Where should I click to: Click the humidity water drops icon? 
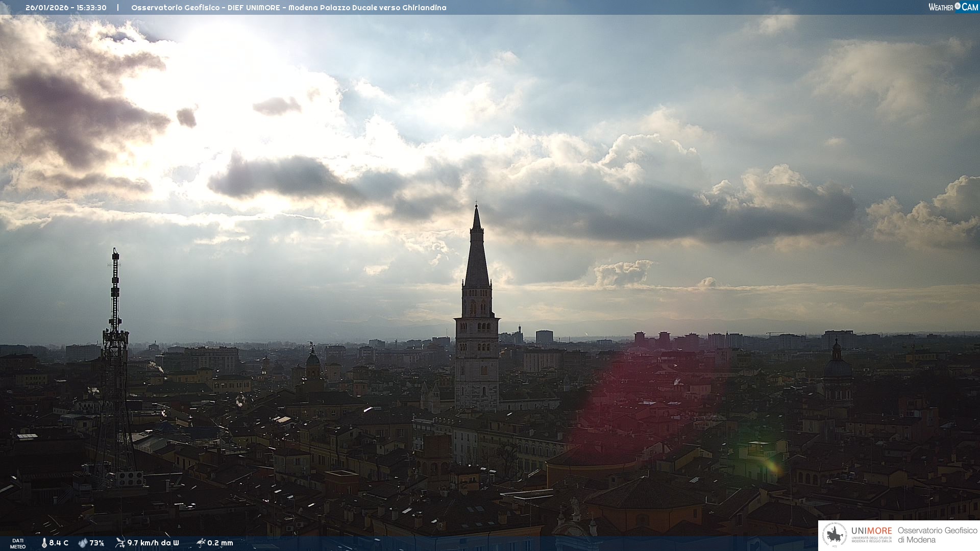[x=83, y=543]
